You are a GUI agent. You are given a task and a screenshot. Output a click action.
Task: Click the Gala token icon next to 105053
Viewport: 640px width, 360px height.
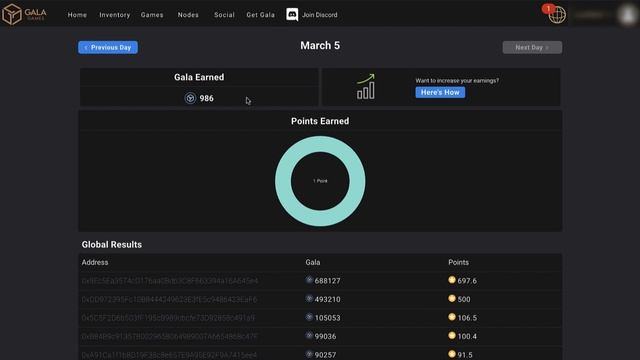click(x=309, y=317)
